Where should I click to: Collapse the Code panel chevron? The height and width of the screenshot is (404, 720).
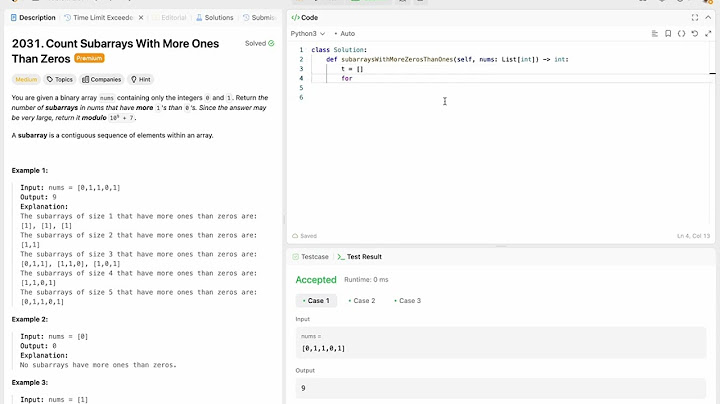708,17
